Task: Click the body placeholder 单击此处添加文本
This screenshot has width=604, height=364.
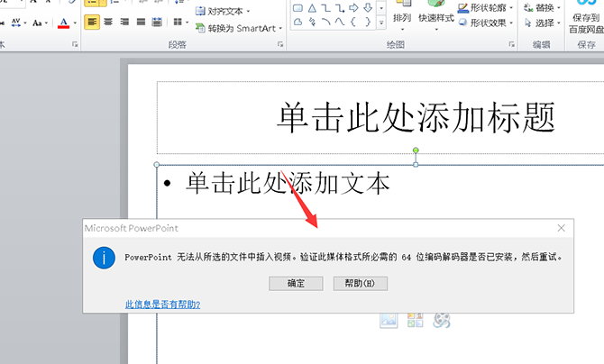Action: click(288, 183)
